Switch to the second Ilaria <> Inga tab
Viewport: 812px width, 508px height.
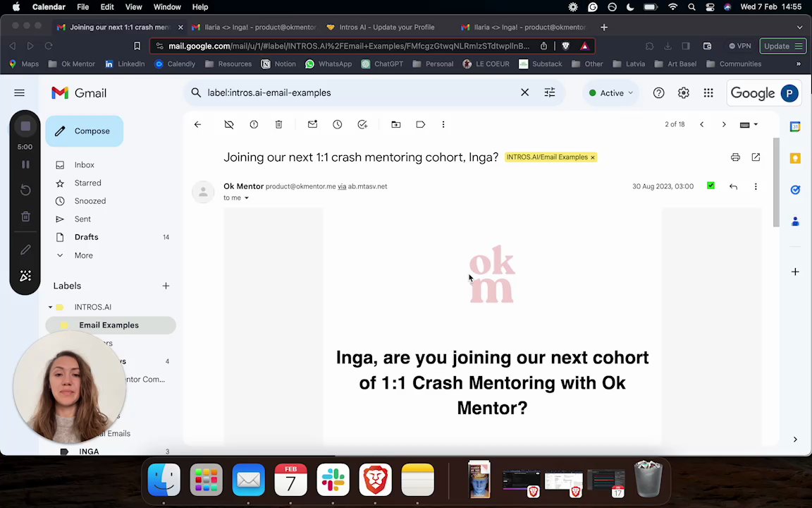524,28
